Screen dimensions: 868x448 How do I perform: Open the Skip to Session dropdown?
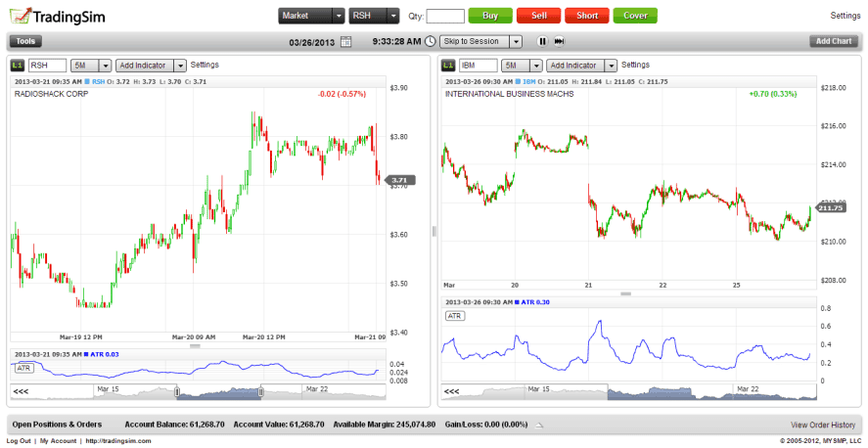click(x=481, y=42)
